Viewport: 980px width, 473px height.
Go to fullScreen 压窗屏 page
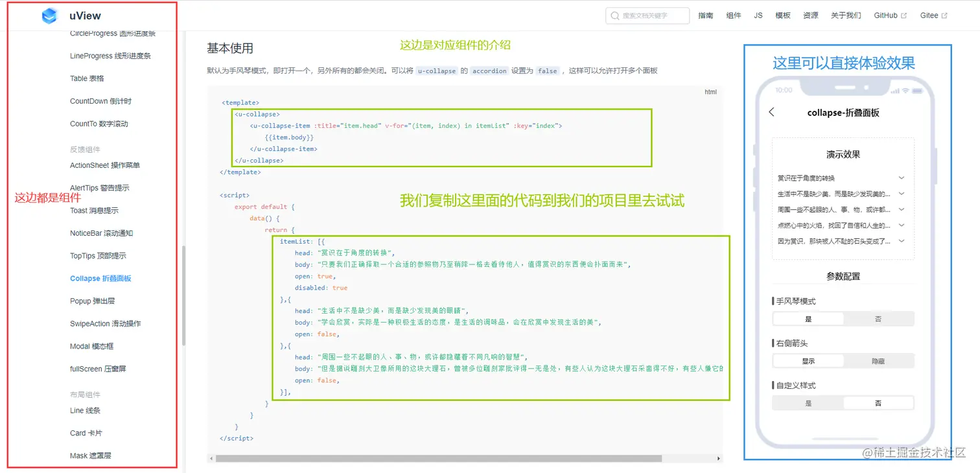[98, 369]
